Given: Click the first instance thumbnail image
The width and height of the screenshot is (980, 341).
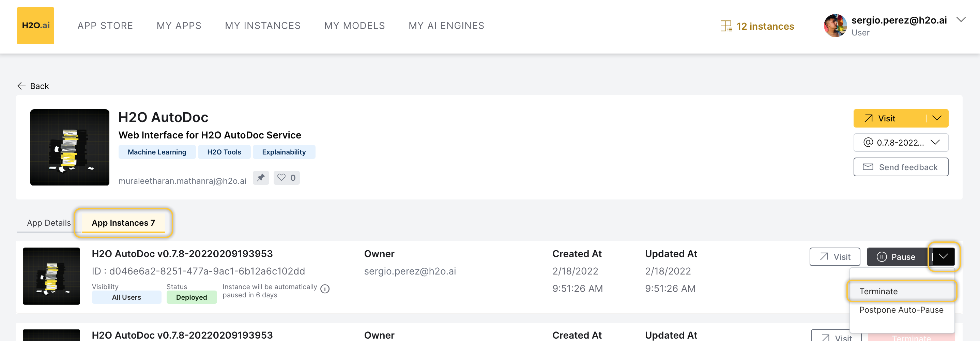Looking at the screenshot, I should click(x=51, y=276).
